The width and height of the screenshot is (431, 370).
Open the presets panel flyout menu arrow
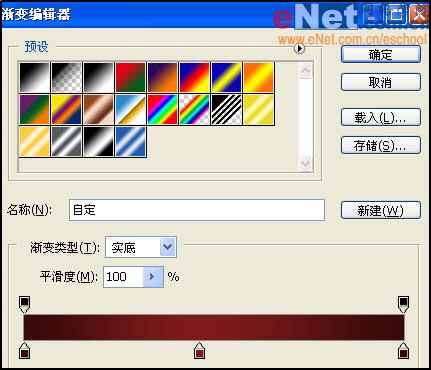[299, 49]
